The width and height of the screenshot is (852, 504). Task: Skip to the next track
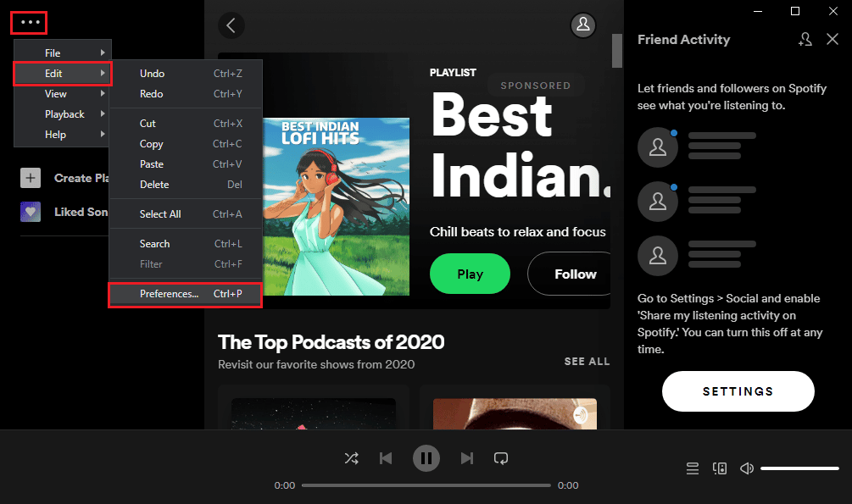pyautogui.click(x=467, y=458)
